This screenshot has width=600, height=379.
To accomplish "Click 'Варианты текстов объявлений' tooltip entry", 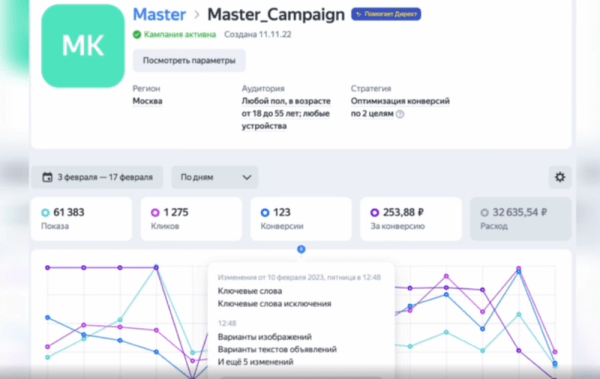I will pos(277,349).
